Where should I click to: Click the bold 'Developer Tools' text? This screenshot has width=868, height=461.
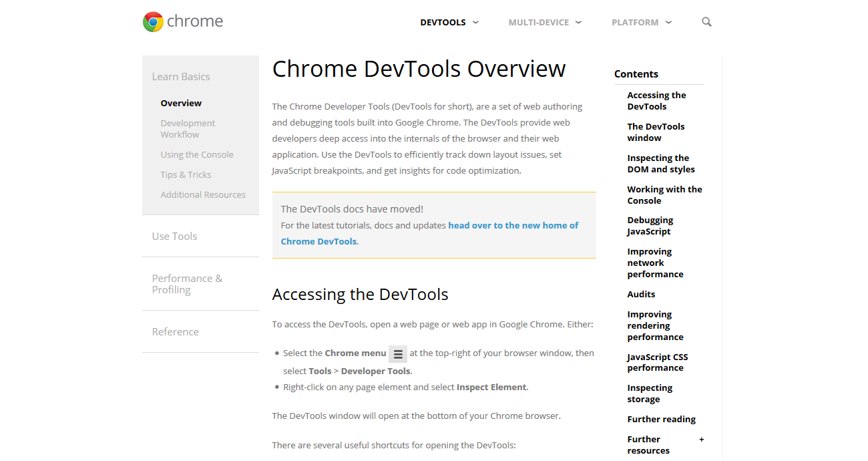click(376, 371)
